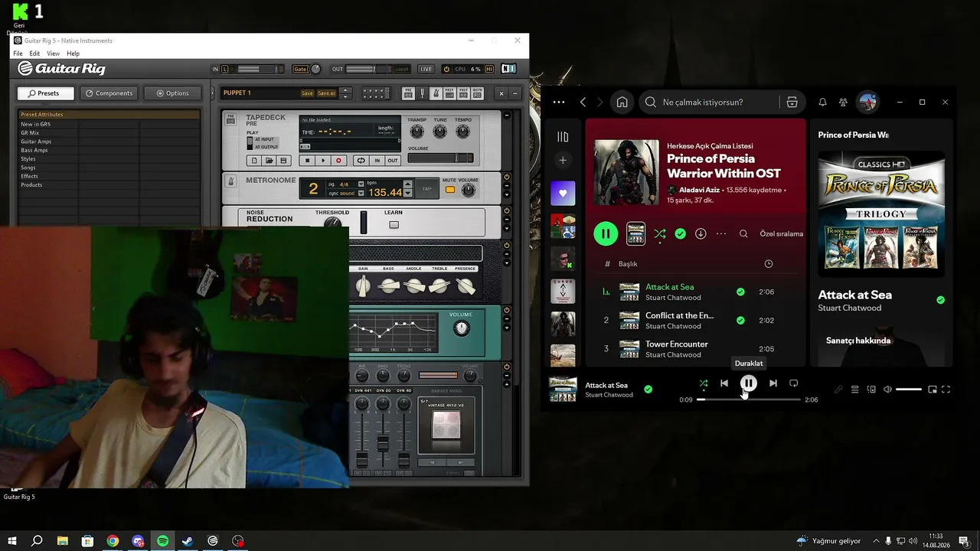Image resolution: width=980 pixels, height=551 pixels.
Task: Open Spotify lyrics microphone icon
Action: tap(838, 390)
